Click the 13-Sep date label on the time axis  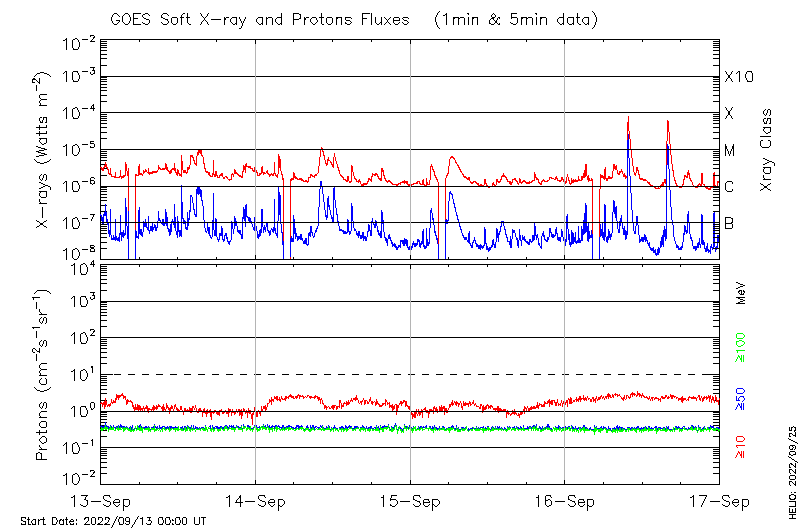tap(100, 500)
